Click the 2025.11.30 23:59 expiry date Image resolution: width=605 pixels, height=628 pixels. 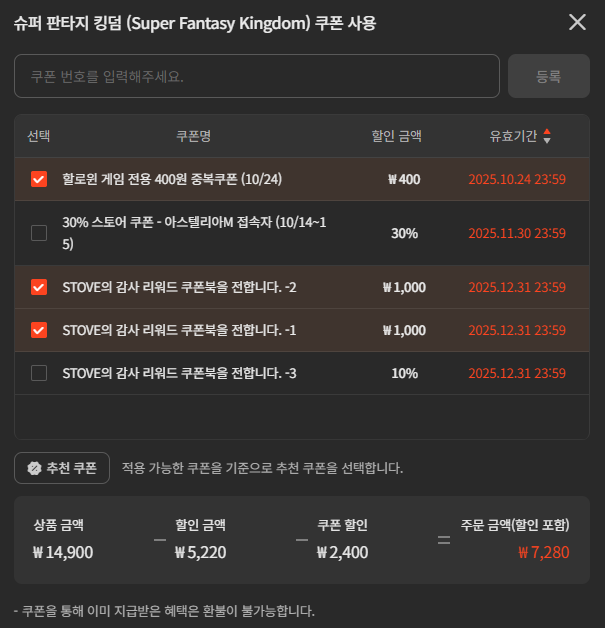pos(517,233)
